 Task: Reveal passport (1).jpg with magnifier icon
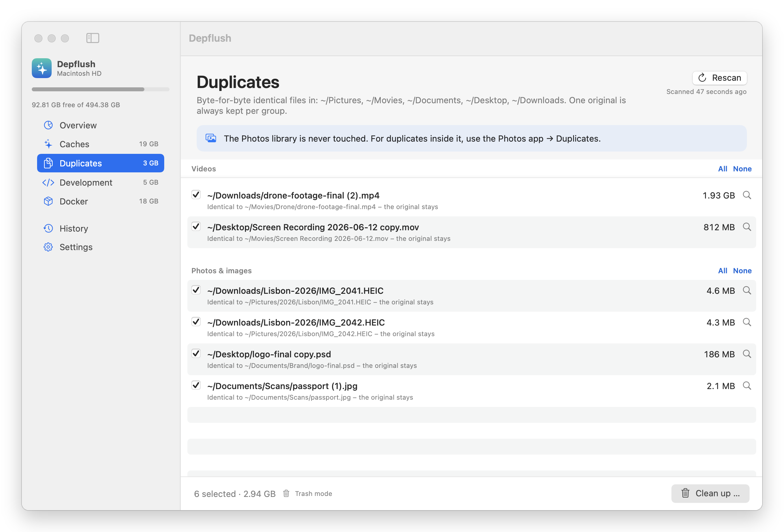747,386
